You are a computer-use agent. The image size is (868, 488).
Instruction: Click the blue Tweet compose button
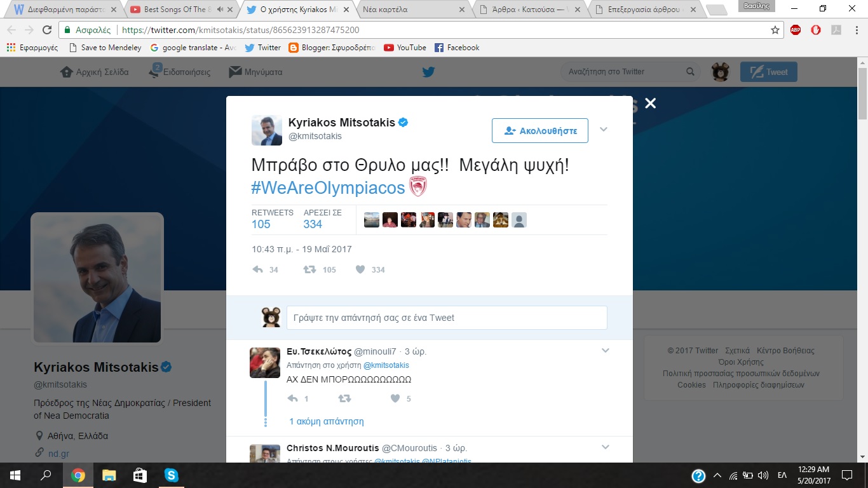tap(769, 72)
